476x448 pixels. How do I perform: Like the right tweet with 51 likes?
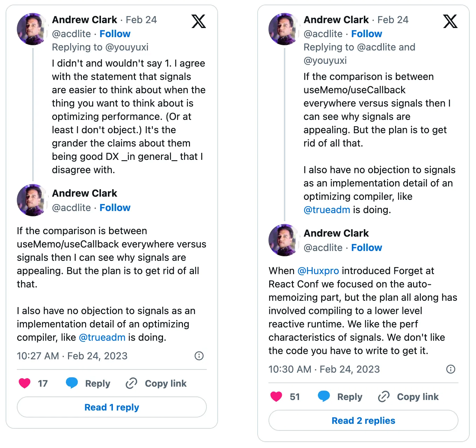tap(276, 396)
